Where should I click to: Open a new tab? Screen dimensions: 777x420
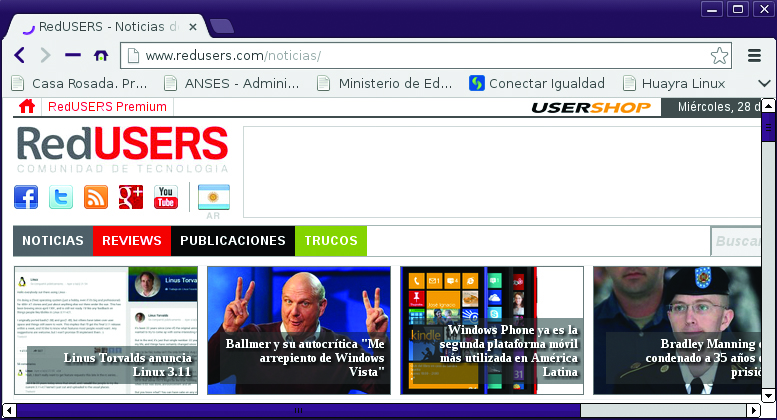tap(222, 26)
